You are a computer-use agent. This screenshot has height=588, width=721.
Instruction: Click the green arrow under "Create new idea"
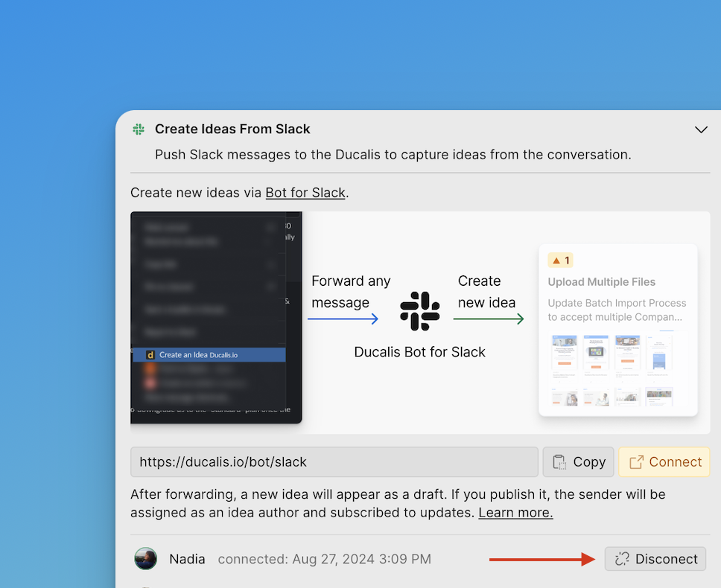(x=489, y=319)
